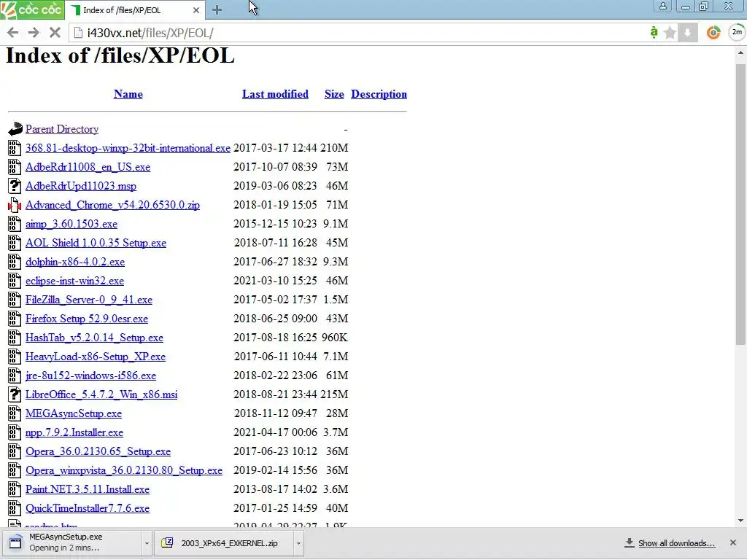Download jre-8u152-windows-i586.exe
Image resolution: width=747 pixels, height=560 pixels.
pyautogui.click(x=90, y=376)
